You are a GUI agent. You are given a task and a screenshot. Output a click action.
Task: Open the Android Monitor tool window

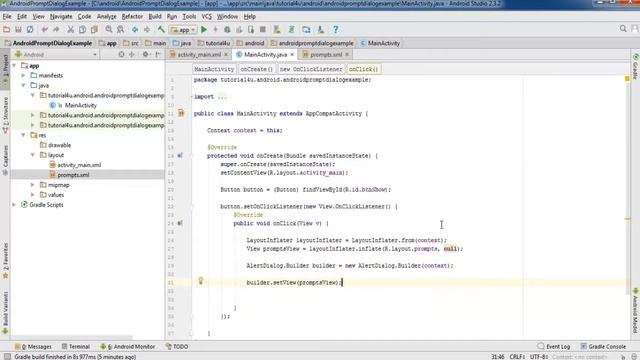pyautogui.click(x=128, y=347)
